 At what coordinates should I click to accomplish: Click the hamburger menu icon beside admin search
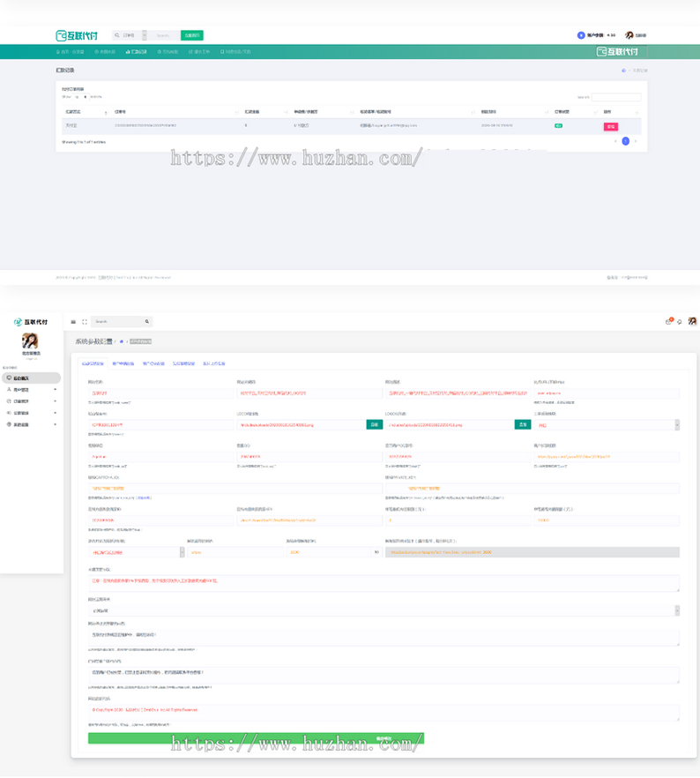[73, 322]
